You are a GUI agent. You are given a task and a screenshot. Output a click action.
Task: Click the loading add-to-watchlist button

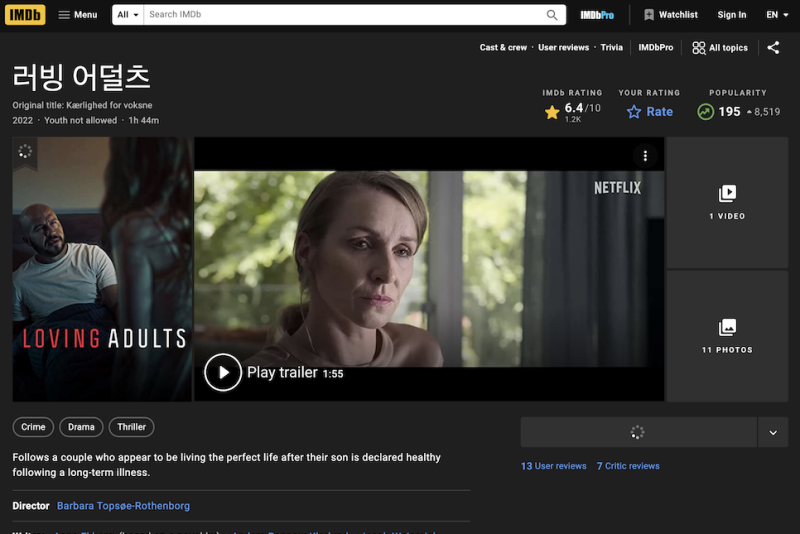coord(638,433)
